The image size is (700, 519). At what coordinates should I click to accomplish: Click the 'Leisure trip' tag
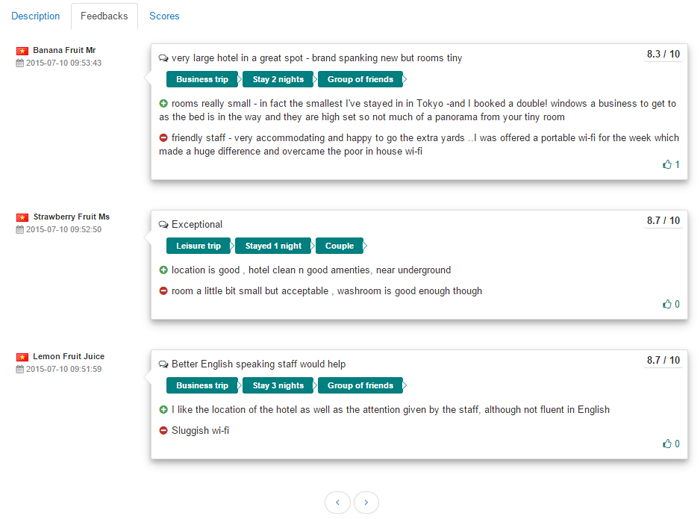tap(198, 246)
